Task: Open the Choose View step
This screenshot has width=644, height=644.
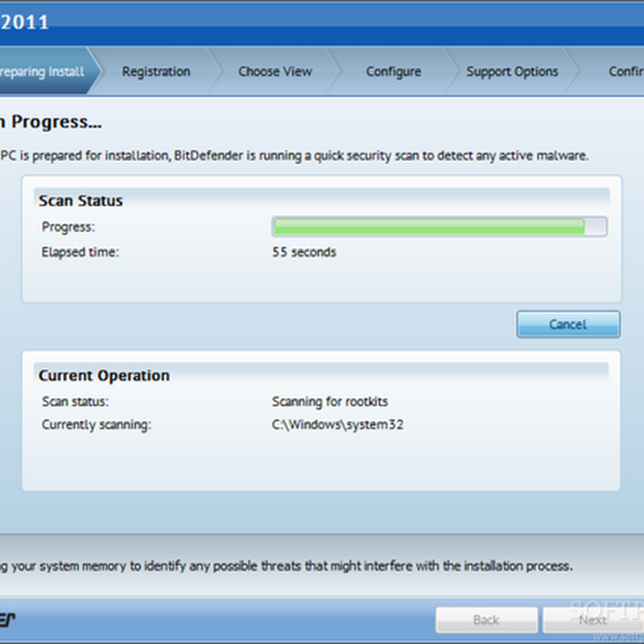Action: [275, 72]
